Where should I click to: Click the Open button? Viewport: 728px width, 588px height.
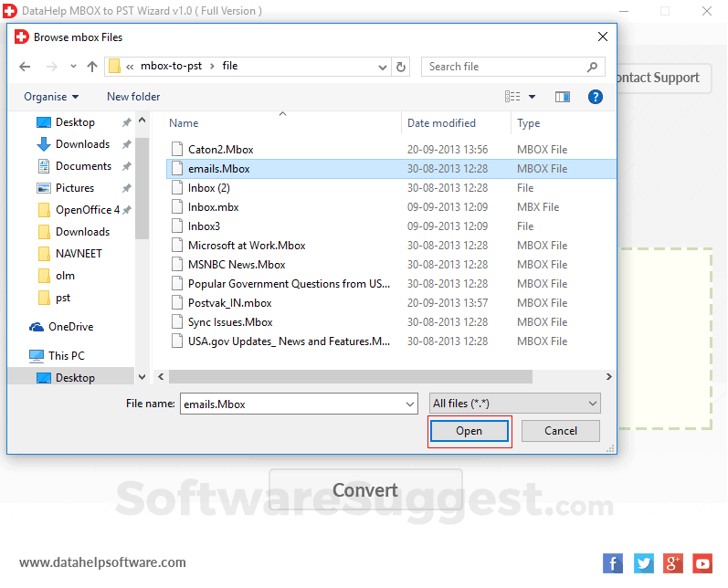click(x=469, y=431)
